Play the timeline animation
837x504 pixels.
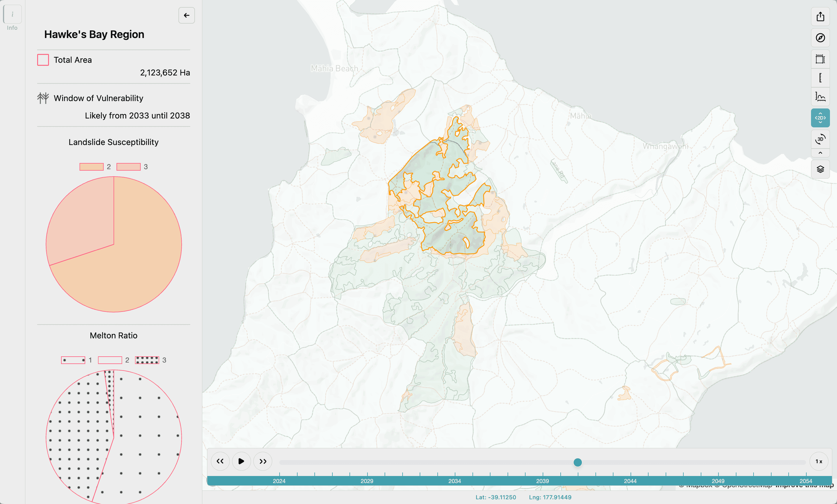241,461
